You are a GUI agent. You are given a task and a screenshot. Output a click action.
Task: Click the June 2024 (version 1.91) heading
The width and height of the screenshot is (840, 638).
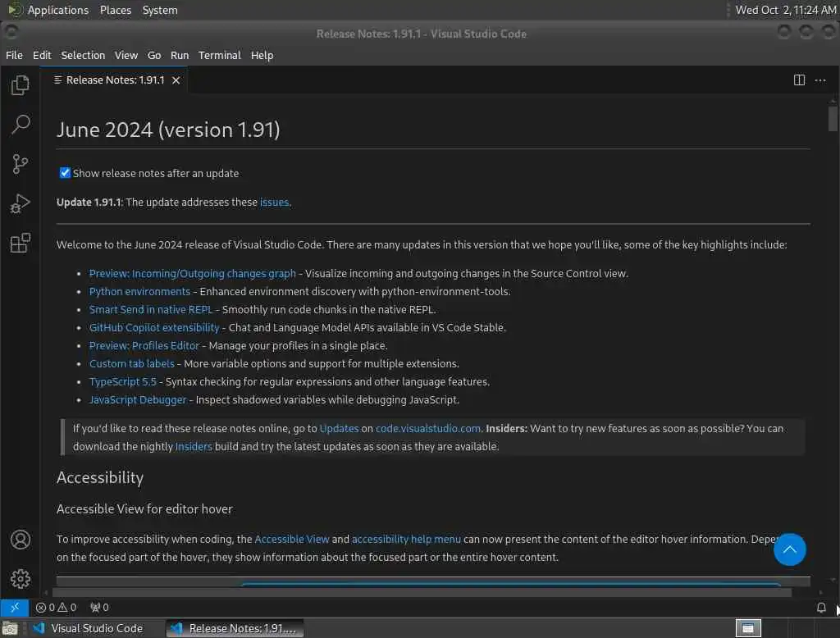(x=168, y=130)
